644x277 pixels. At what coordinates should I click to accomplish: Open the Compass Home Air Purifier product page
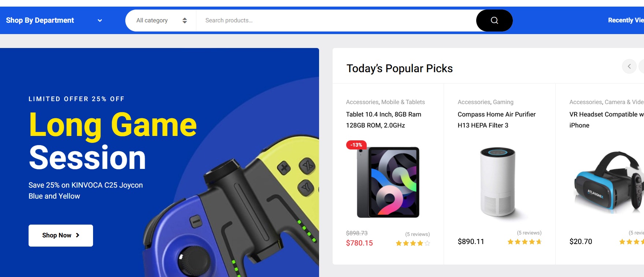(496, 119)
